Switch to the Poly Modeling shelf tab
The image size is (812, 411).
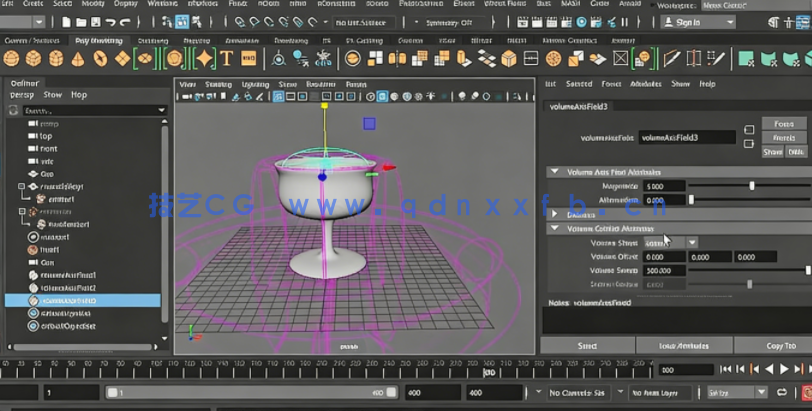(99, 41)
